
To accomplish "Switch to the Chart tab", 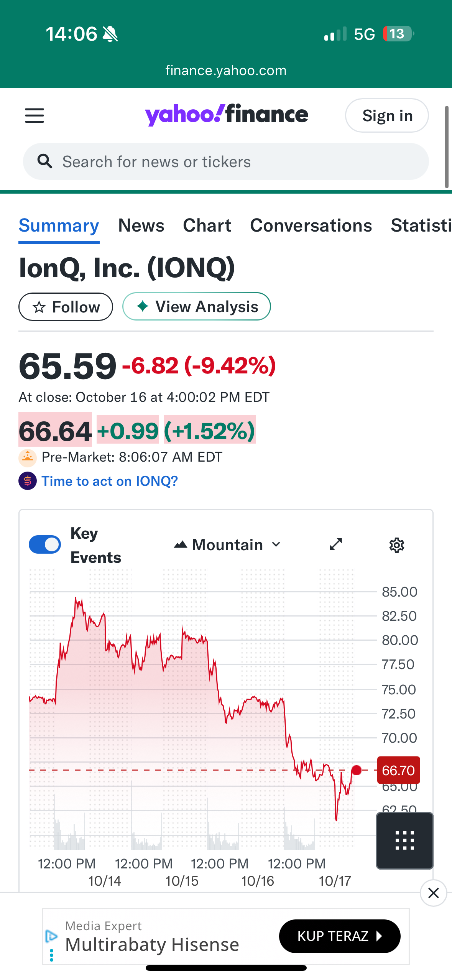I will coord(207,225).
